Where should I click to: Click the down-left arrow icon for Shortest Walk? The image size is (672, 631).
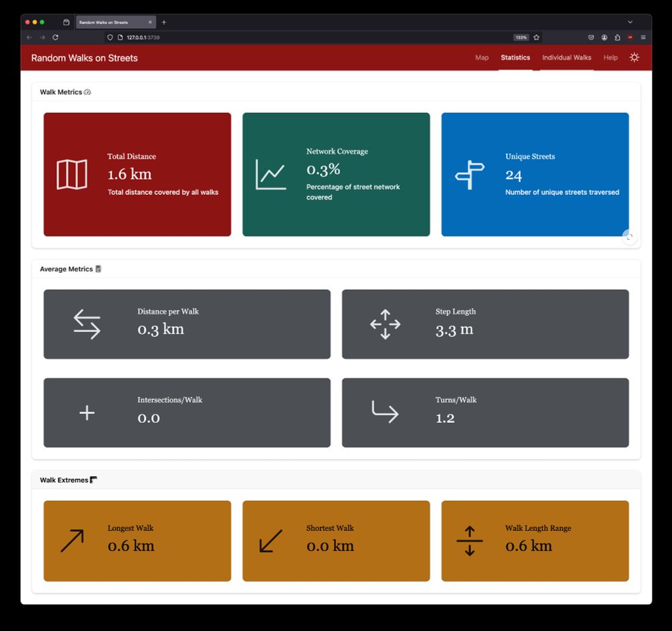(271, 541)
